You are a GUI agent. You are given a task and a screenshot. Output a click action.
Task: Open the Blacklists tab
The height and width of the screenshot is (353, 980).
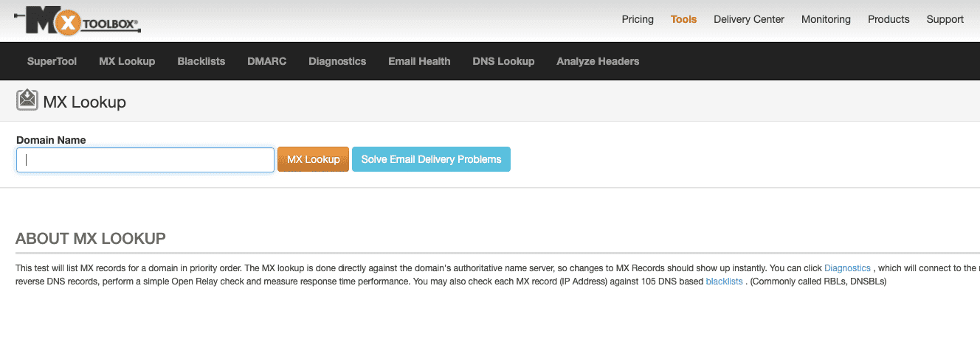point(201,61)
